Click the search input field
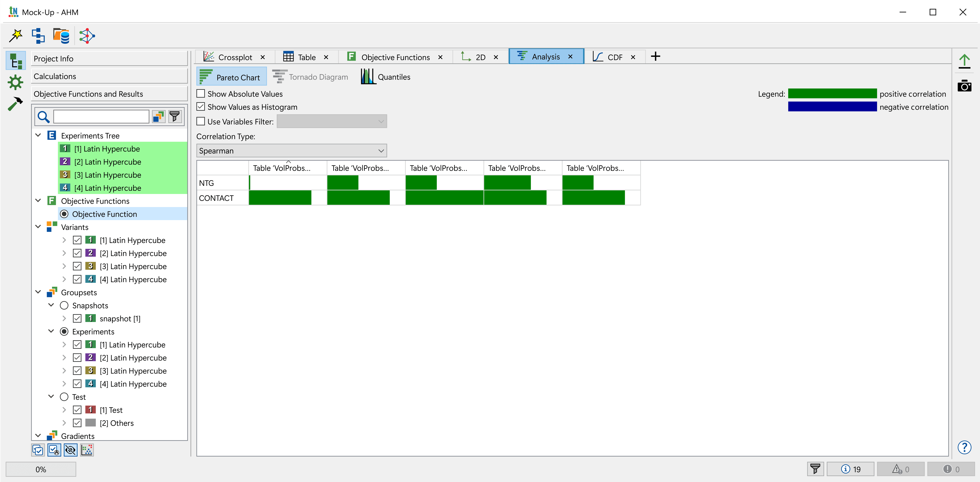This screenshot has height=482, width=980. [x=101, y=116]
